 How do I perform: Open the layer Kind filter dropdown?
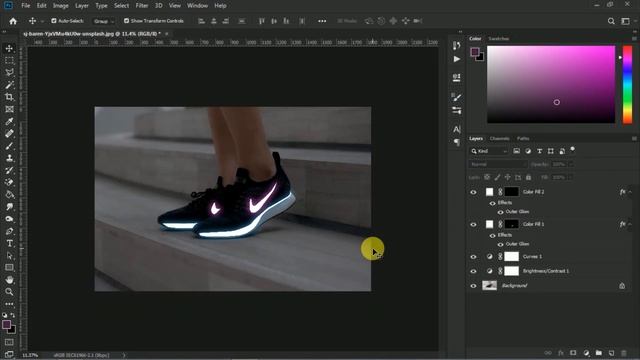click(489, 151)
